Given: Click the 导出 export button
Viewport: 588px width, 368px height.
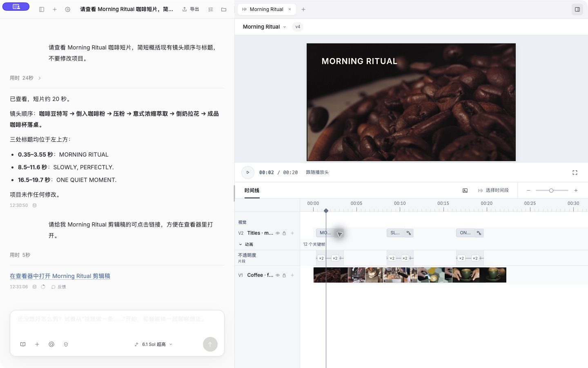Looking at the screenshot, I should (x=191, y=9).
